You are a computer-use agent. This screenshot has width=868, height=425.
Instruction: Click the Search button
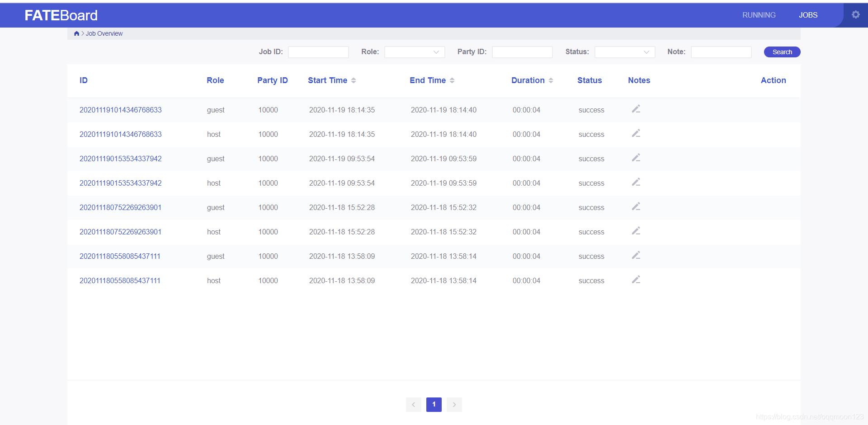pos(782,52)
